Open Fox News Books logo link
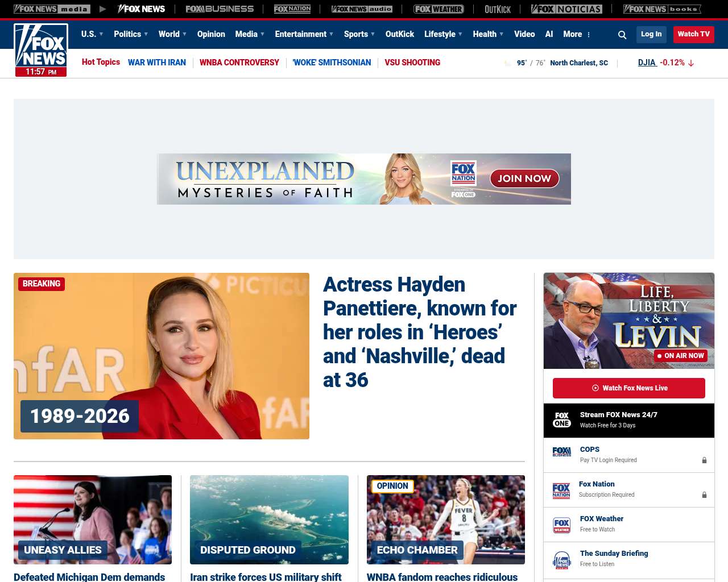This screenshot has height=582, width=728. pyautogui.click(x=662, y=9)
